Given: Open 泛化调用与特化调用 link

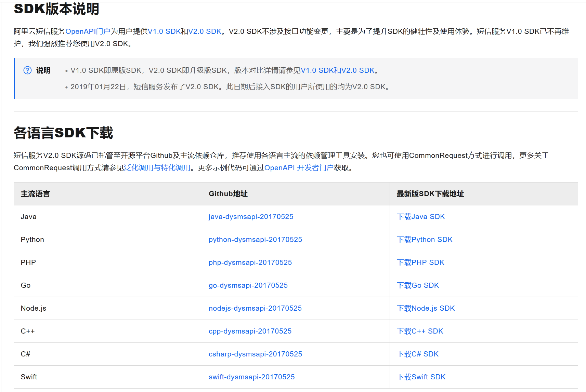Looking at the screenshot, I should [x=157, y=168].
